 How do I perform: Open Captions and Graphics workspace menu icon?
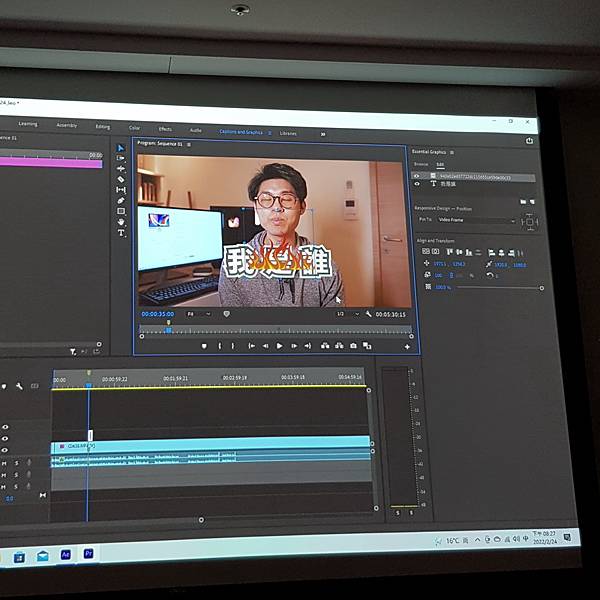click(x=269, y=133)
